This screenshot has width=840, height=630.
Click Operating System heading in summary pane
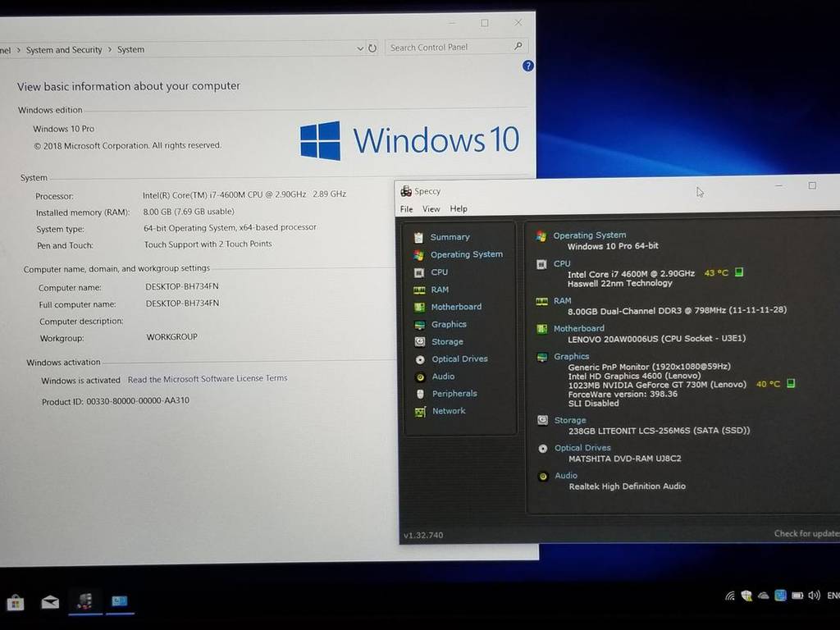[589, 235]
